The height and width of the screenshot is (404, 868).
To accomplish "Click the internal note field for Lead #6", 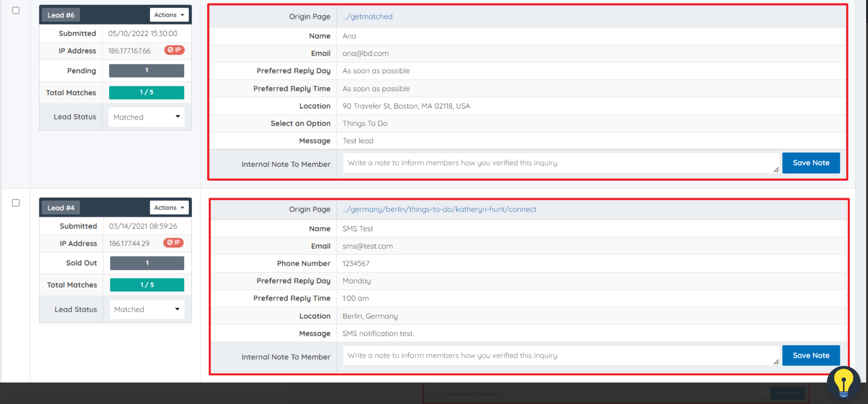I will [x=559, y=163].
